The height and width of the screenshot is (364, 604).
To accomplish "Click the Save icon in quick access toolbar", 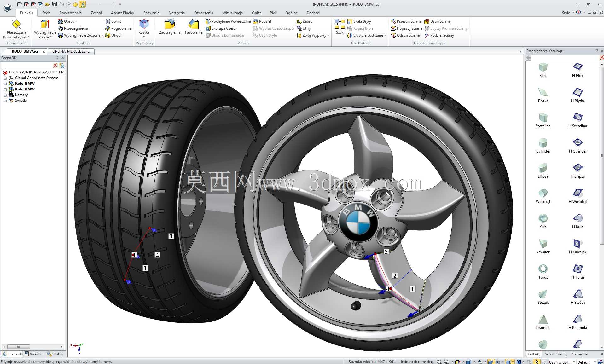I will pyautogui.click(x=55, y=4).
